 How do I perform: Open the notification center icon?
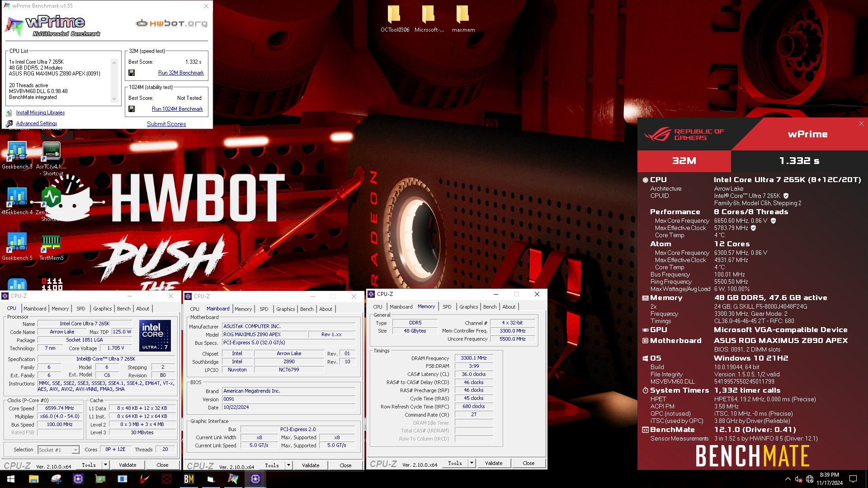(x=853, y=479)
